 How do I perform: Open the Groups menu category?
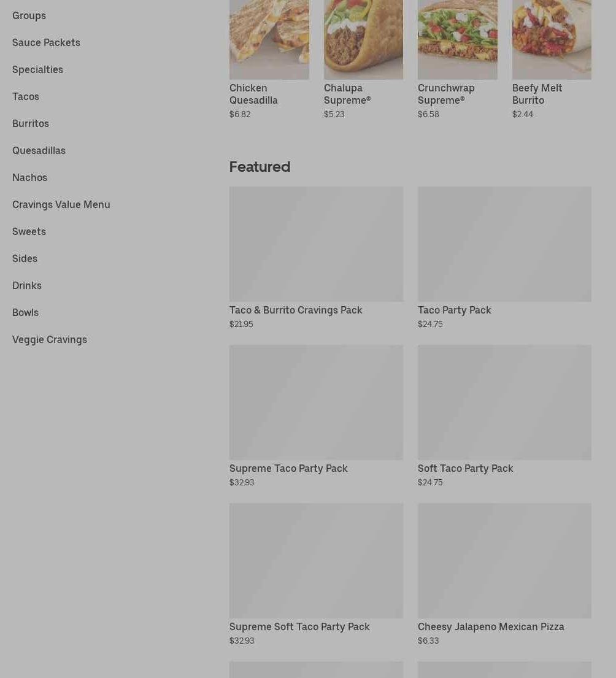click(29, 15)
